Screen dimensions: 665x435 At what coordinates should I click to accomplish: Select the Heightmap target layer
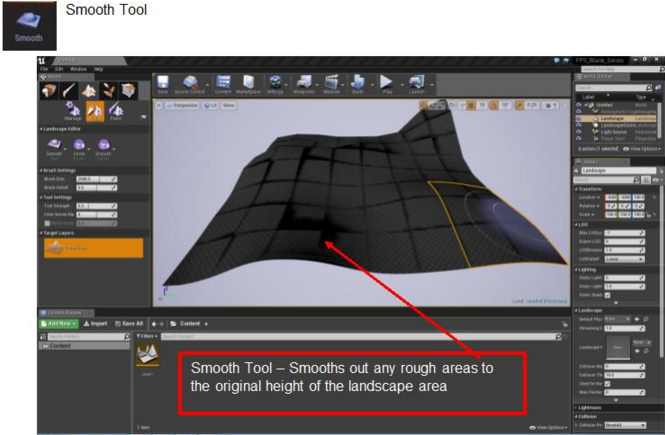click(94, 248)
